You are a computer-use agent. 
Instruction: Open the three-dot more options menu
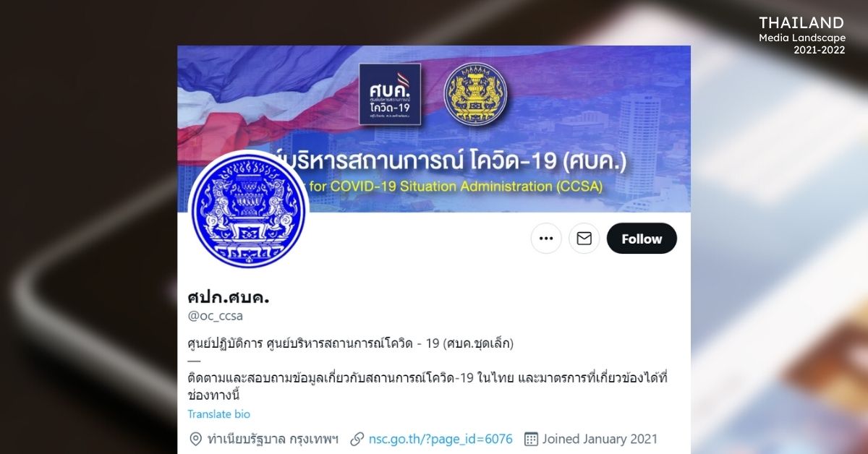546,239
